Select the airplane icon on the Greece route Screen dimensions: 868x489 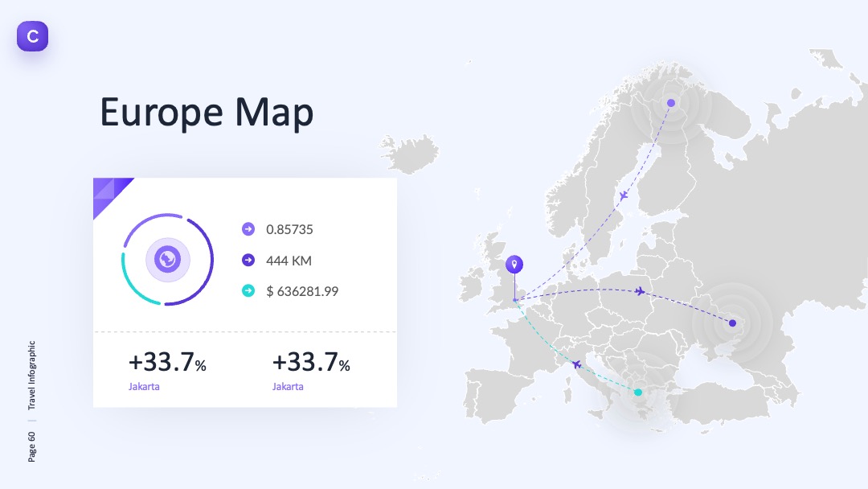pos(577,364)
